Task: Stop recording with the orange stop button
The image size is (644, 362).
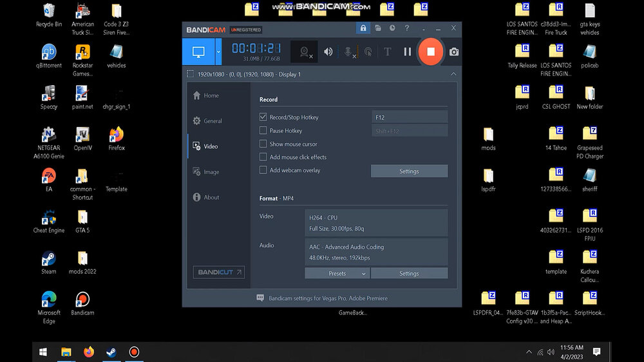Action: pos(431,52)
